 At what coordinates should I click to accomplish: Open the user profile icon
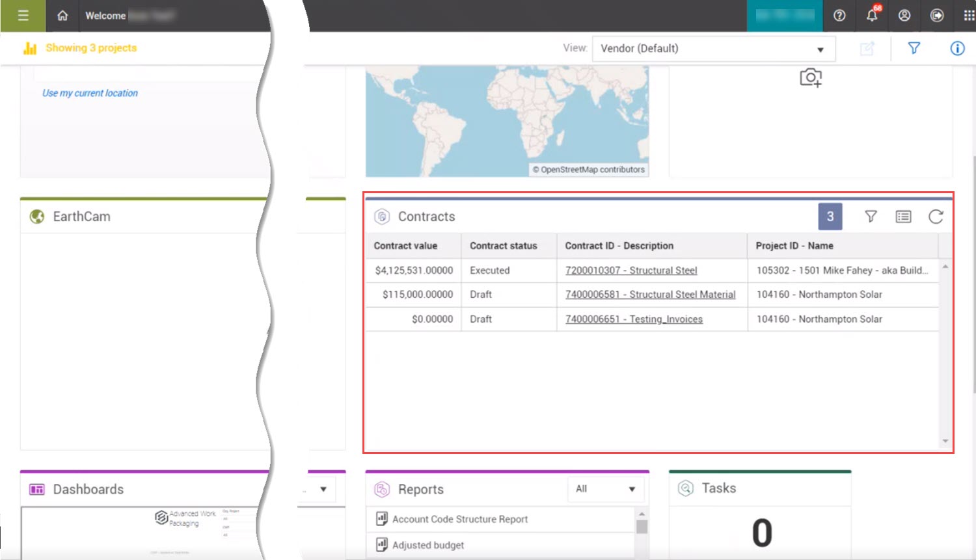pos(904,16)
